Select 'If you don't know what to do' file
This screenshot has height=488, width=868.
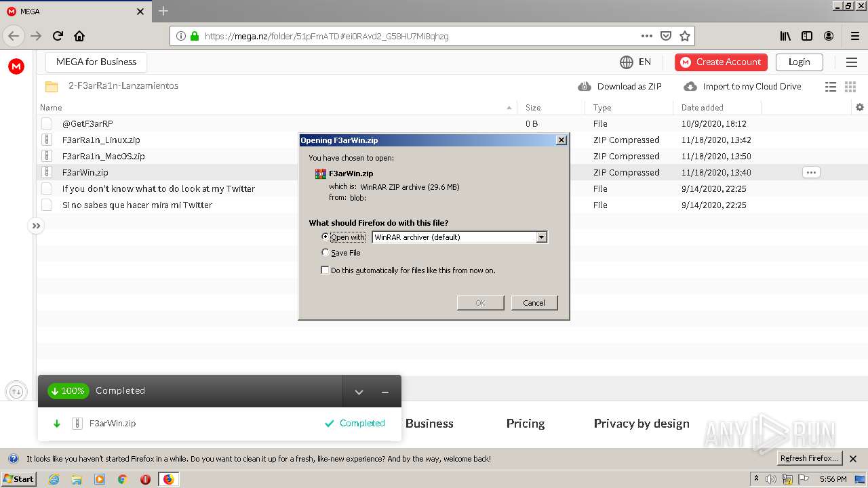159,188
